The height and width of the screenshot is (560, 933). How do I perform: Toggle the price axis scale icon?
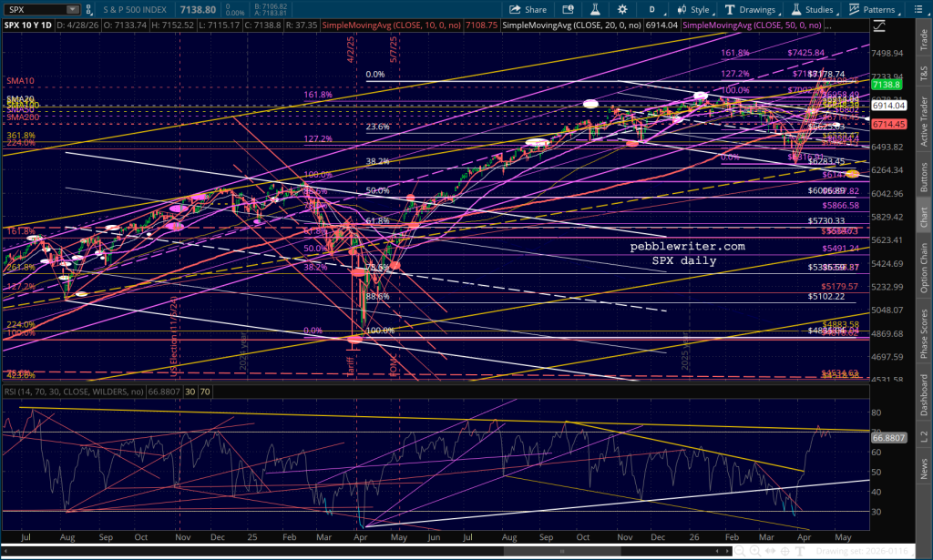point(878,25)
